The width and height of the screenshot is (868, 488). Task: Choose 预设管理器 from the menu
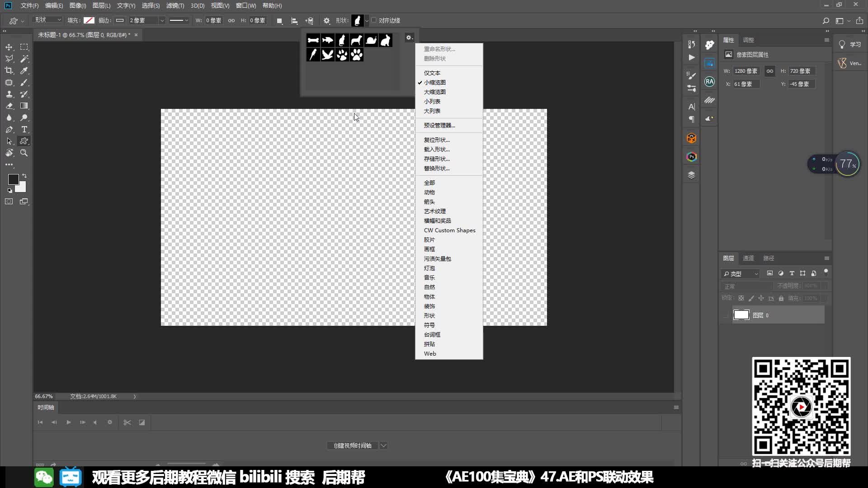[439, 125]
